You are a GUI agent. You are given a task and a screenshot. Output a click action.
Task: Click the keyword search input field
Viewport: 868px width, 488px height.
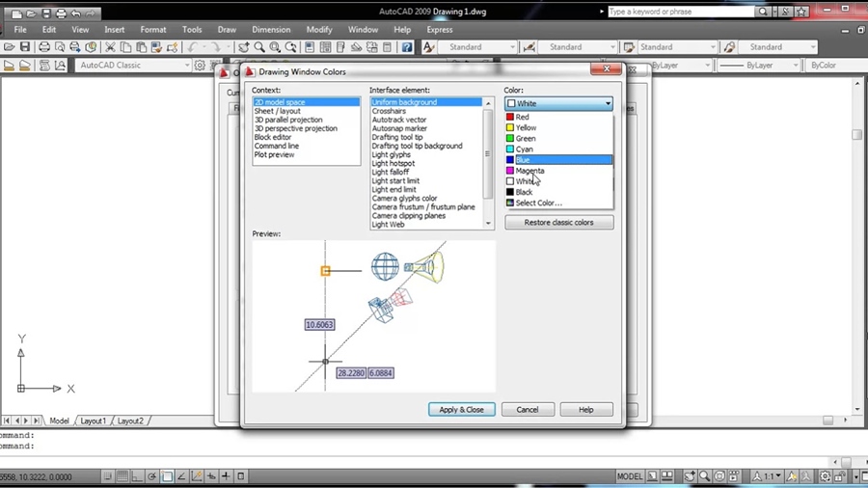[680, 13]
